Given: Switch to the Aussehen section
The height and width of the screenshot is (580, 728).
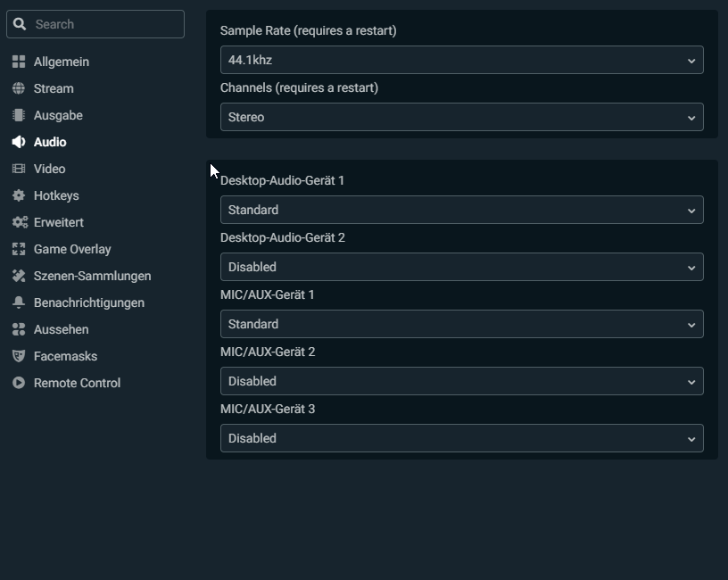Looking at the screenshot, I should (x=61, y=329).
